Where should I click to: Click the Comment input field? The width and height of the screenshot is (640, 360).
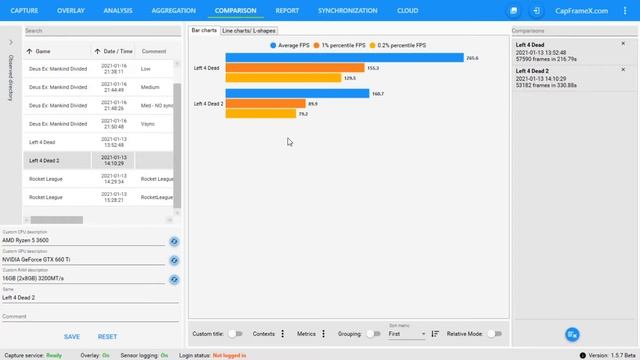click(x=90, y=317)
